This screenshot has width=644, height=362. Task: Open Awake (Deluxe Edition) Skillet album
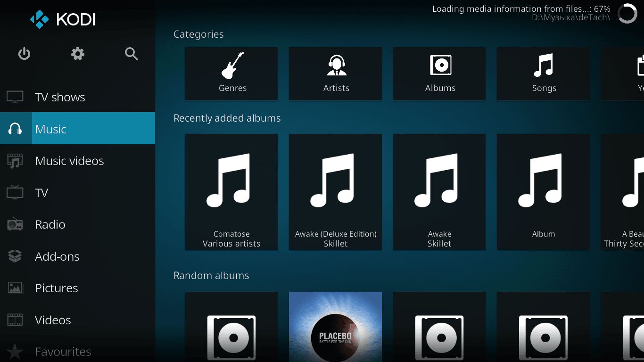click(x=335, y=192)
